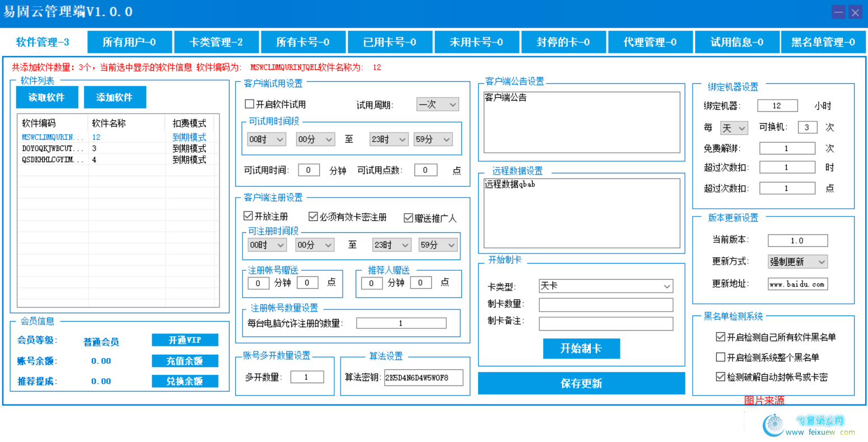Open the 卡类型 dropdown showing 天卡
Viewport: 868px width, 442px height.
tap(606, 286)
